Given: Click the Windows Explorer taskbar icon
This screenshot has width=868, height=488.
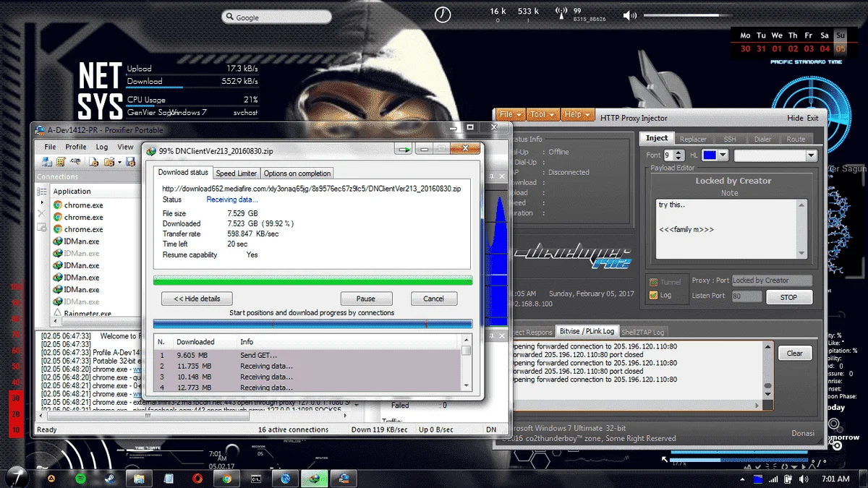Looking at the screenshot, I should click(139, 479).
